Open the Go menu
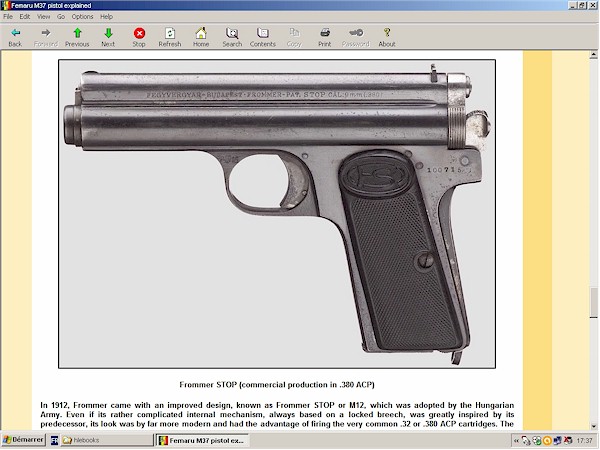This screenshot has height=450, width=600. pos(61,16)
